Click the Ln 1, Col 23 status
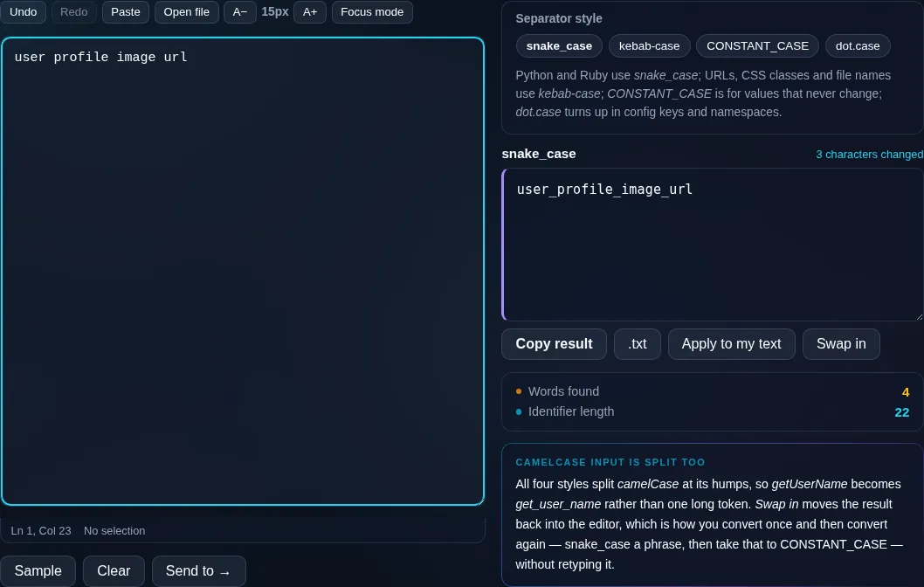Image resolution: width=924 pixels, height=587 pixels. pyautogui.click(x=41, y=530)
